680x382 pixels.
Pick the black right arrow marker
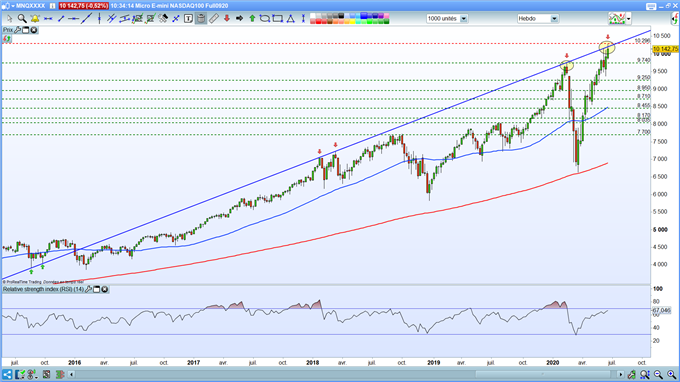pos(239,19)
